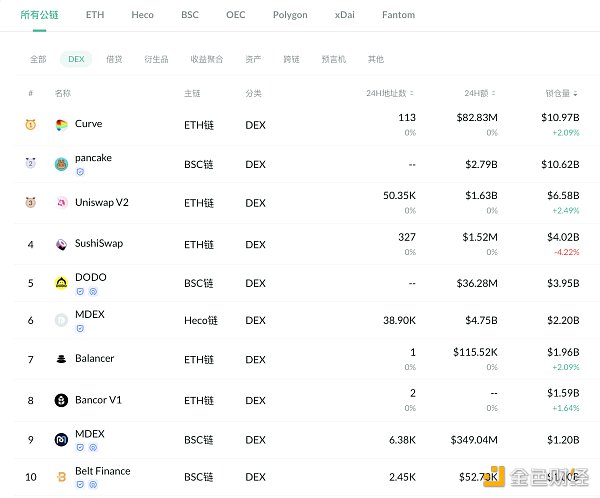Click the Belt Finance logo icon
The width and height of the screenshot is (600, 498).
(62, 476)
